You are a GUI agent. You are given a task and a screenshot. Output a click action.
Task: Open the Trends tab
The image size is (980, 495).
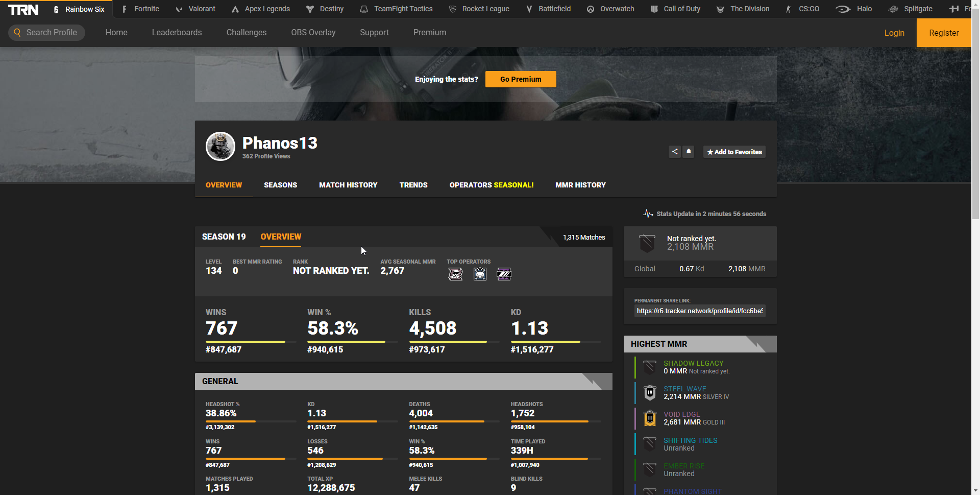coord(413,185)
